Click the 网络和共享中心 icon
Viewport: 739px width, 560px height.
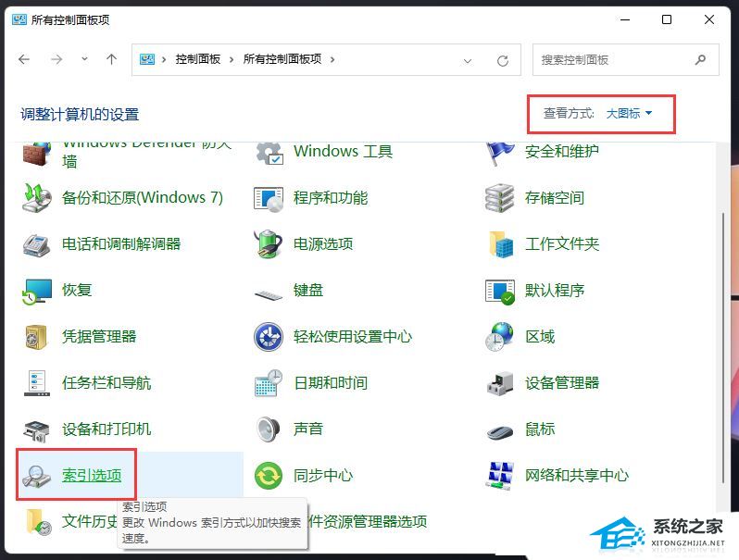coord(500,476)
